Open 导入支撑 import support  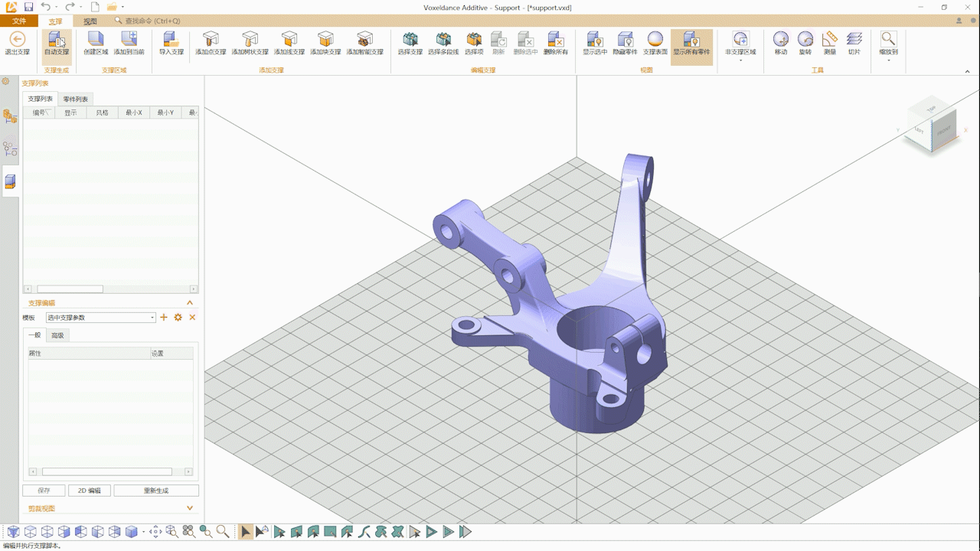(x=171, y=44)
